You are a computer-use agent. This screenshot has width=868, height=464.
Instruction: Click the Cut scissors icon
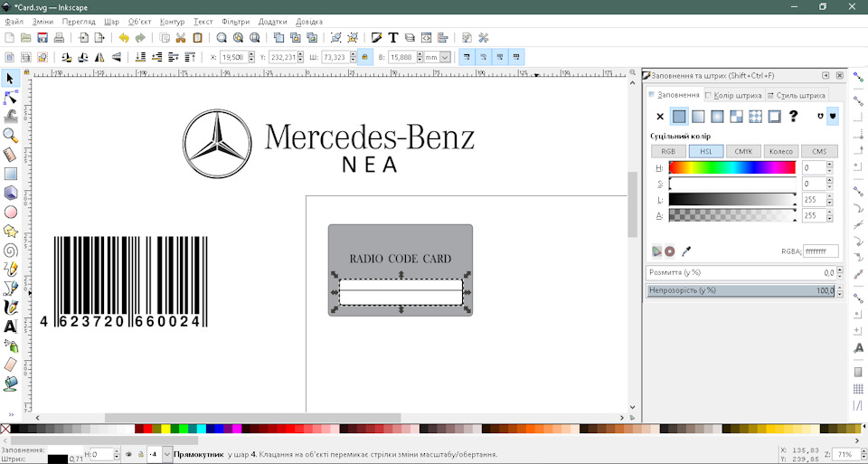point(181,38)
